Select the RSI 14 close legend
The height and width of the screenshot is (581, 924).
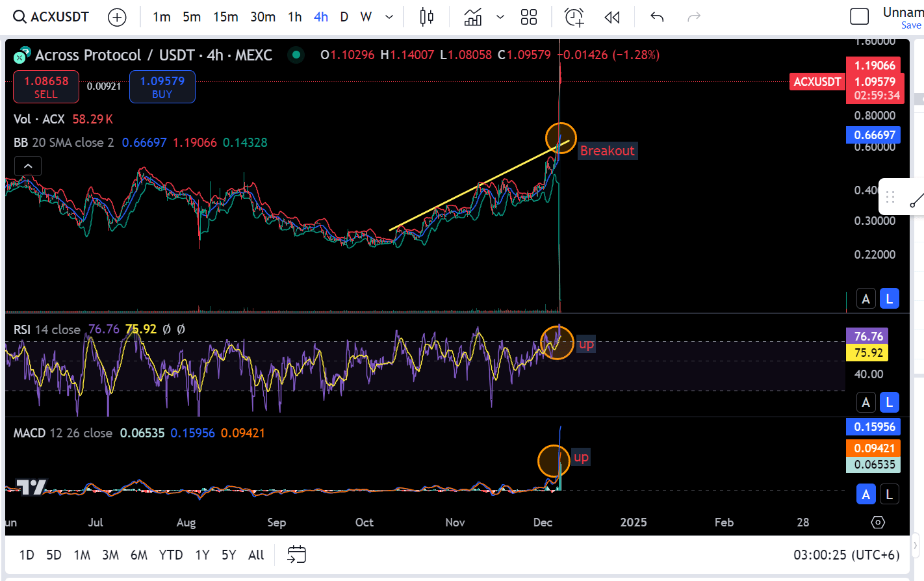47,329
